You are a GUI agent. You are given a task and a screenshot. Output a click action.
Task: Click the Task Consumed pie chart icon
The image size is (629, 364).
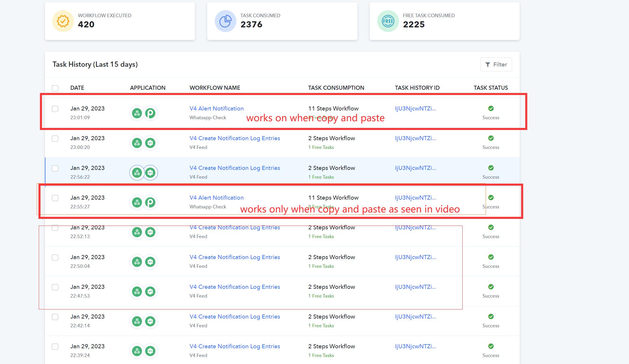(x=225, y=21)
